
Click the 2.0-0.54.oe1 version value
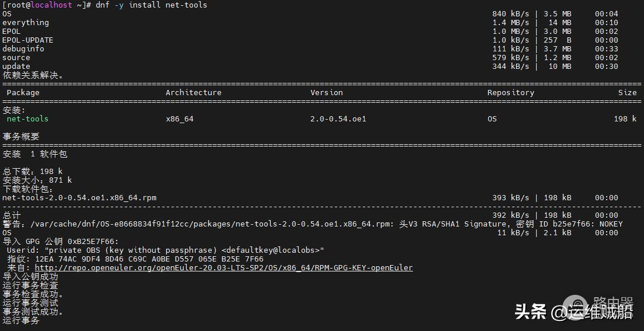[338, 119]
